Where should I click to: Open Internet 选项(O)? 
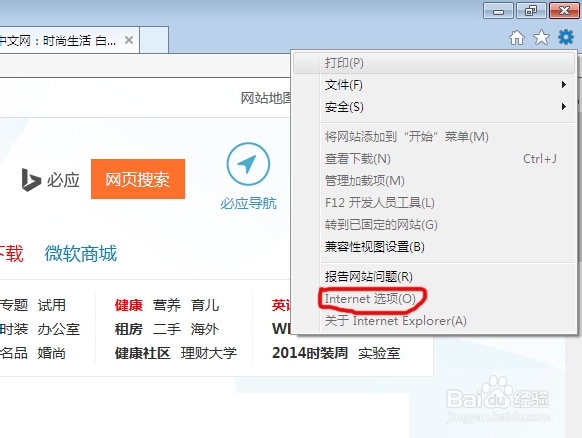point(434,298)
